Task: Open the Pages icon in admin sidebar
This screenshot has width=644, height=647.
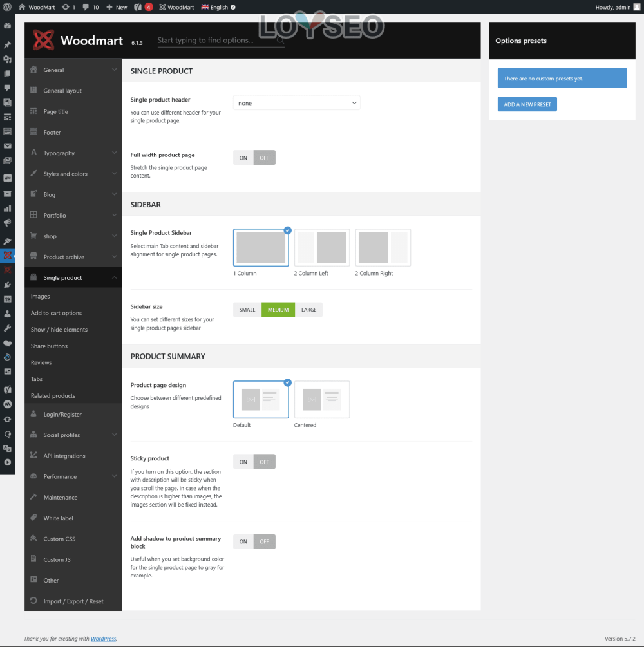Action: pos(7,73)
